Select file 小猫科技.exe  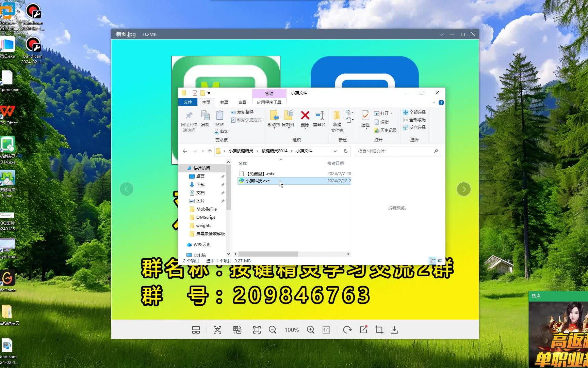294,181
